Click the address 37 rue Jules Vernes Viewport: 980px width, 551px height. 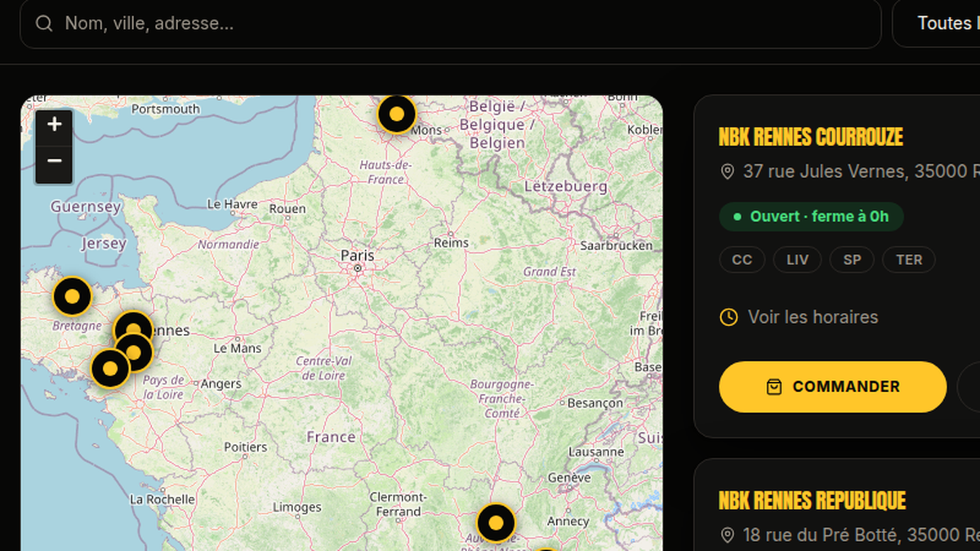[x=862, y=171]
